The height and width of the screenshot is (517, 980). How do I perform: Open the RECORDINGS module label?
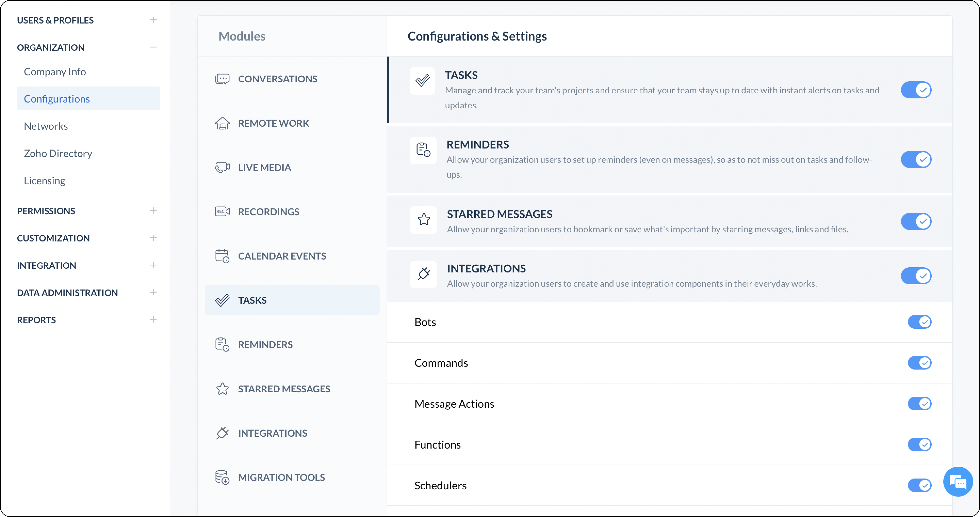pos(269,212)
